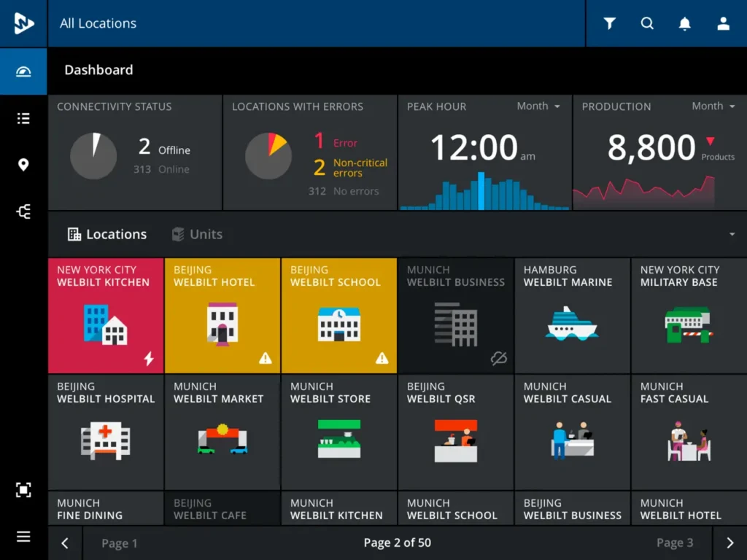Screen dimensions: 747x560
Task: Click the fullscreen frame sidebar icon
Action: coord(23,490)
